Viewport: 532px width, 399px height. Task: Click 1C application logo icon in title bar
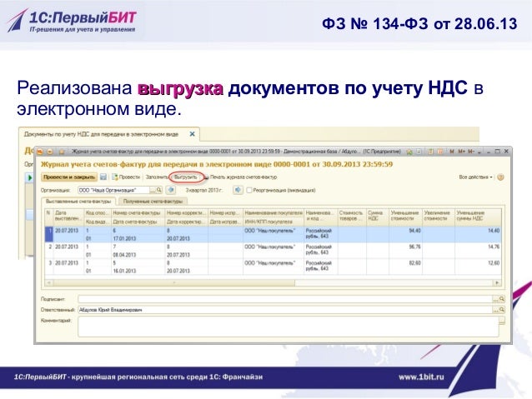click(x=40, y=152)
